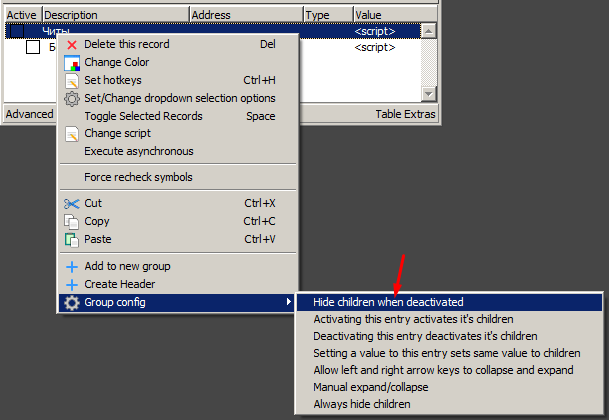
Task: Click gear icon for dropdown selection options
Action: [x=71, y=99]
